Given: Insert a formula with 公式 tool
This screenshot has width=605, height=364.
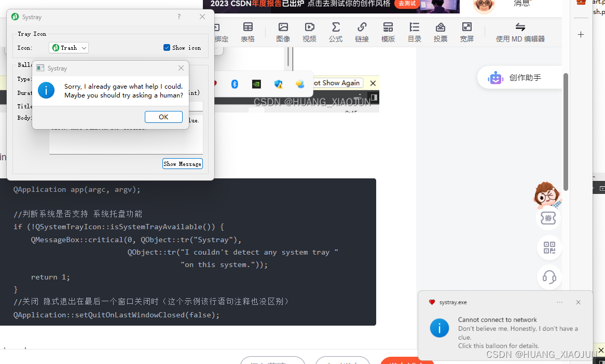Looking at the screenshot, I should 336,32.
